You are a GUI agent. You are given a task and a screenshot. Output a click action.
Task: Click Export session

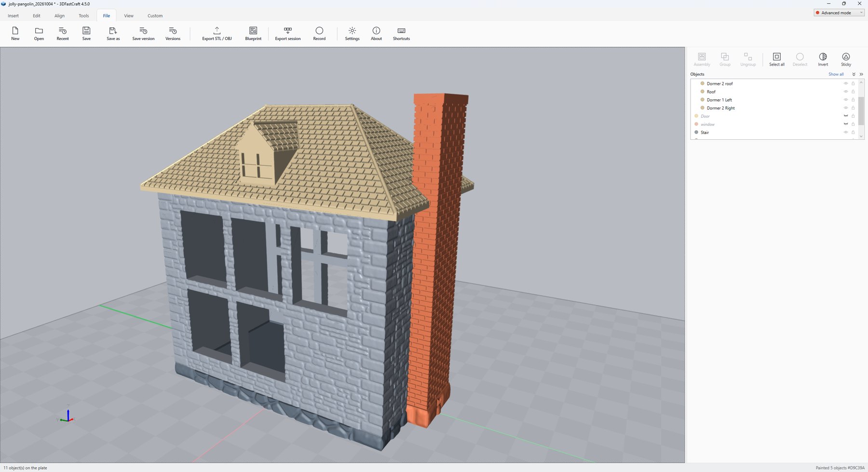tap(288, 33)
